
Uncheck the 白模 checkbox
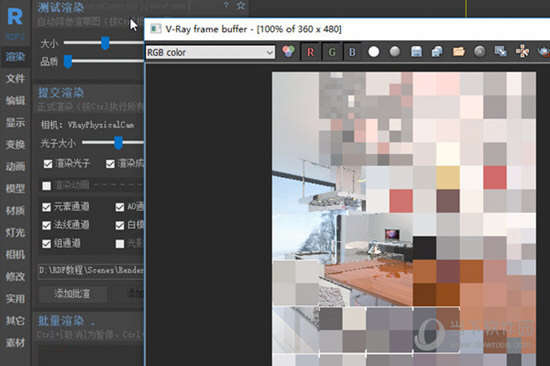120,225
